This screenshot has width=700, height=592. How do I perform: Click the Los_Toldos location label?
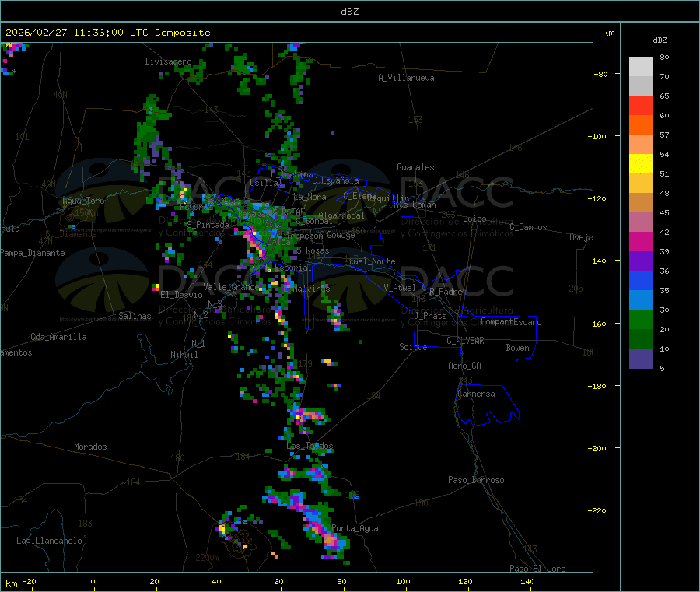click(310, 446)
